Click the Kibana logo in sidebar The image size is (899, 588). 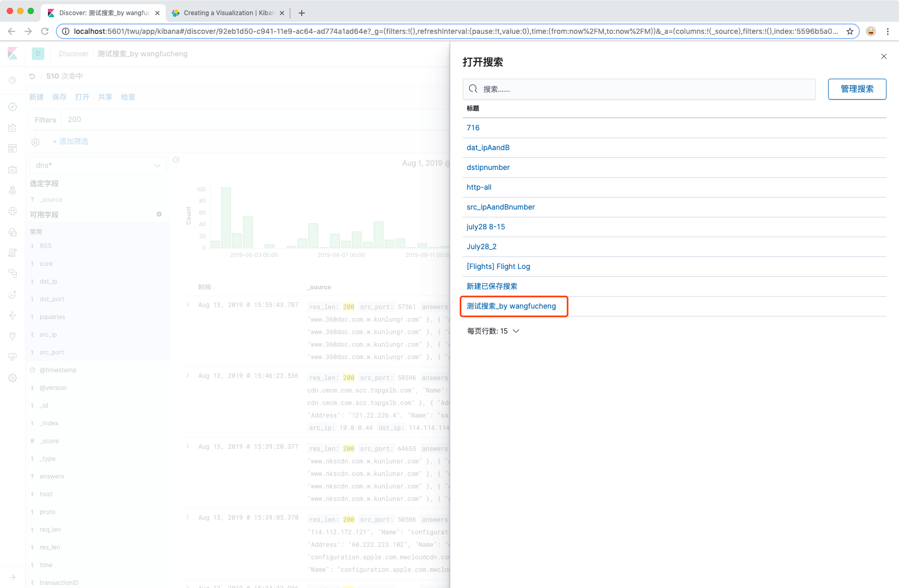click(13, 53)
